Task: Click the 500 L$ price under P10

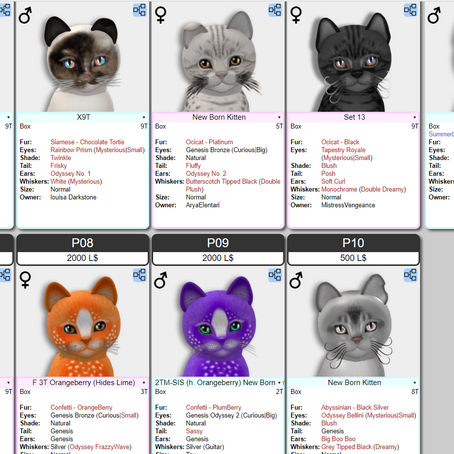Action: pos(353,258)
